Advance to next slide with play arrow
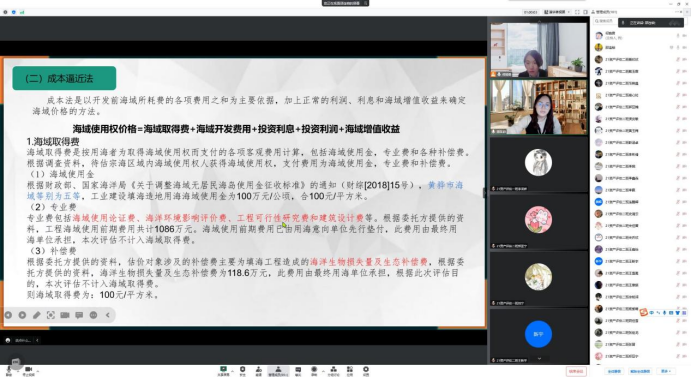Image resolution: width=692 pixels, height=378 pixels. 22,315
